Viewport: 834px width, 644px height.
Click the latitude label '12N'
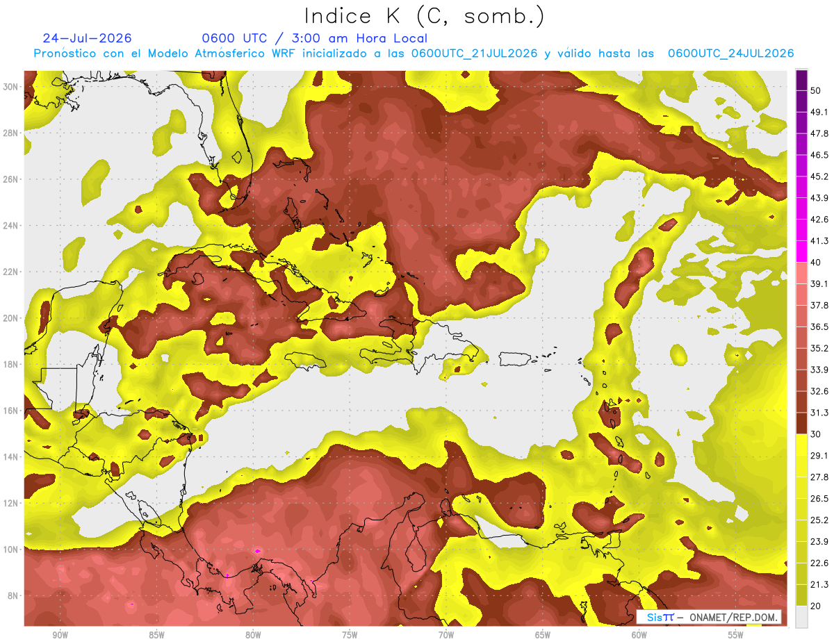(10, 503)
